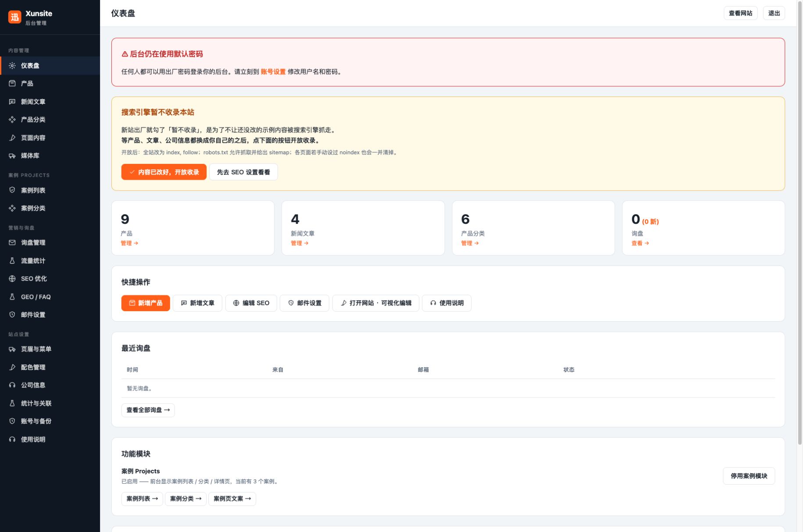Click the 案例分类 sidebar icon
Viewport: 803px width, 532px height.
pos(12,208)
